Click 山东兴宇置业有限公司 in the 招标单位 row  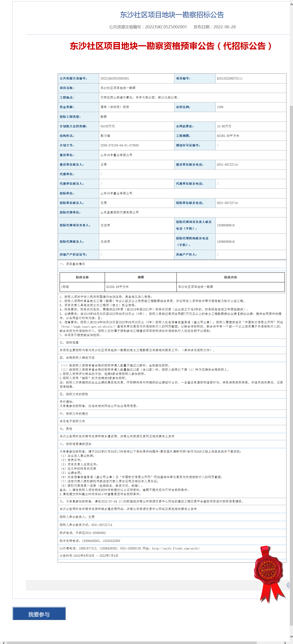116,193
